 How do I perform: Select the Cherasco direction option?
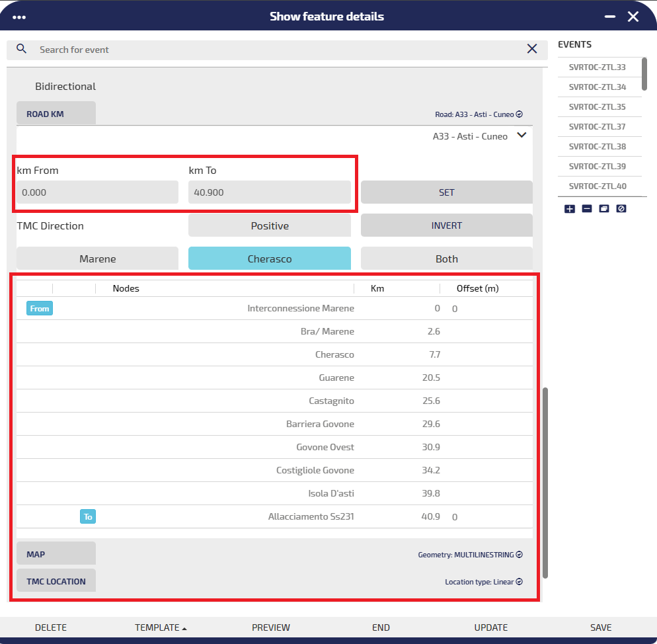coord(269,259)
